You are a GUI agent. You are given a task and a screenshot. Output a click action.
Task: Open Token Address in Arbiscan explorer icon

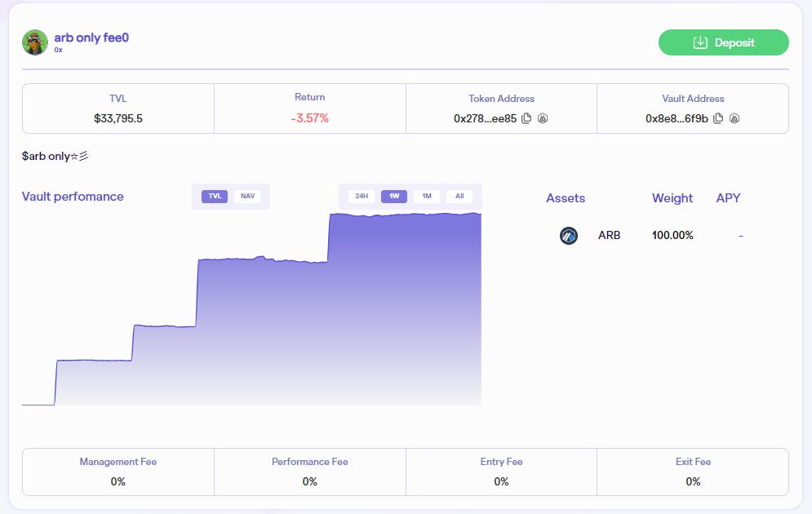(x=543, y=118)
